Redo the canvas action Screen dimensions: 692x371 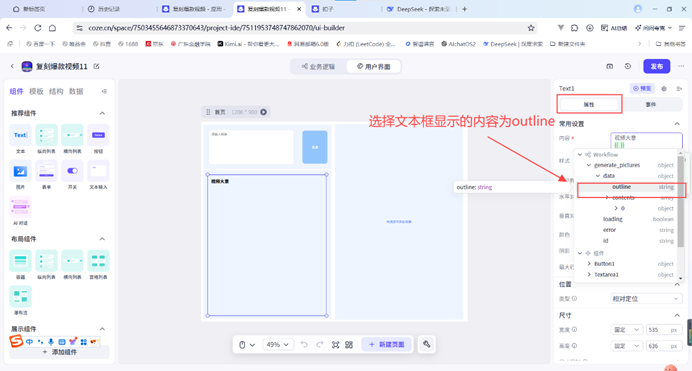(x=320, y=345)
